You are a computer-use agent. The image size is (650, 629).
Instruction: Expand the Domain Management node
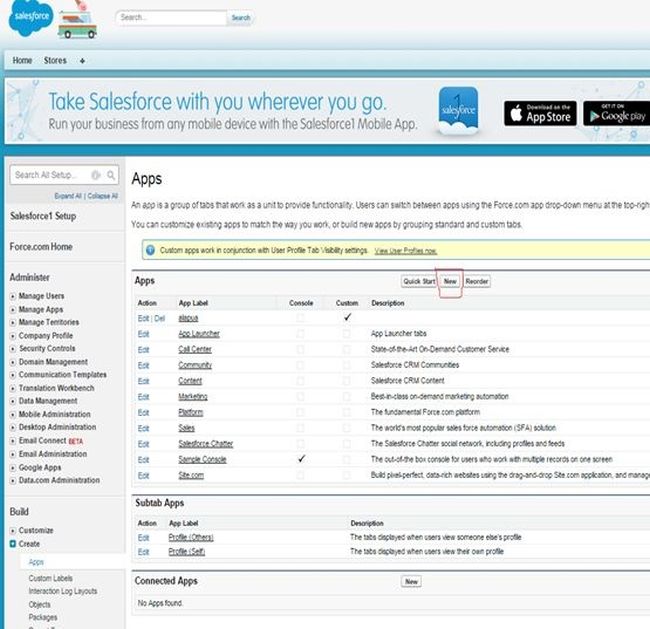tap(13, 362)
